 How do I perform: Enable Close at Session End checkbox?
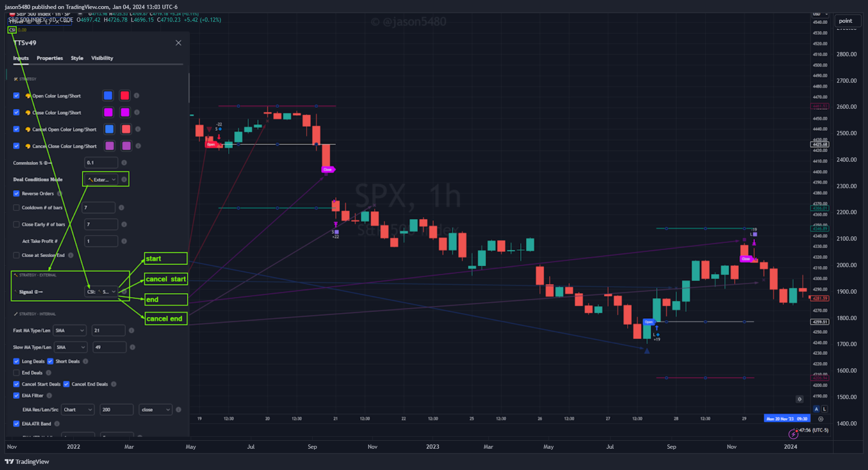coord(17,255)
